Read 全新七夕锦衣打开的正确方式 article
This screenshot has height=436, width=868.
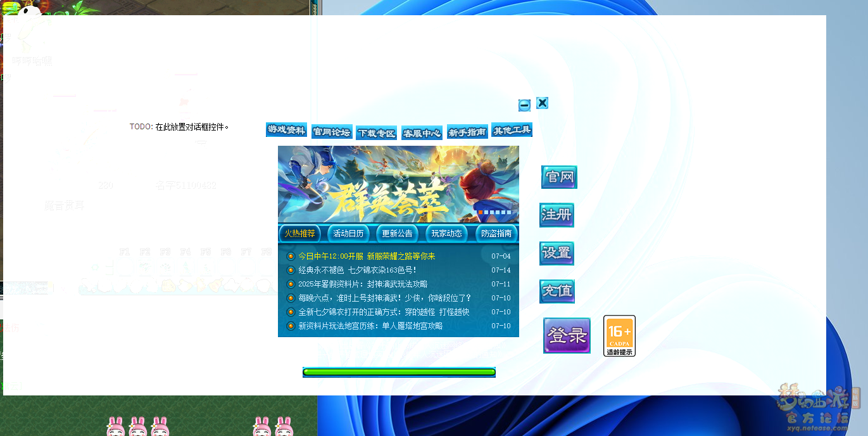tap(384, 312)
